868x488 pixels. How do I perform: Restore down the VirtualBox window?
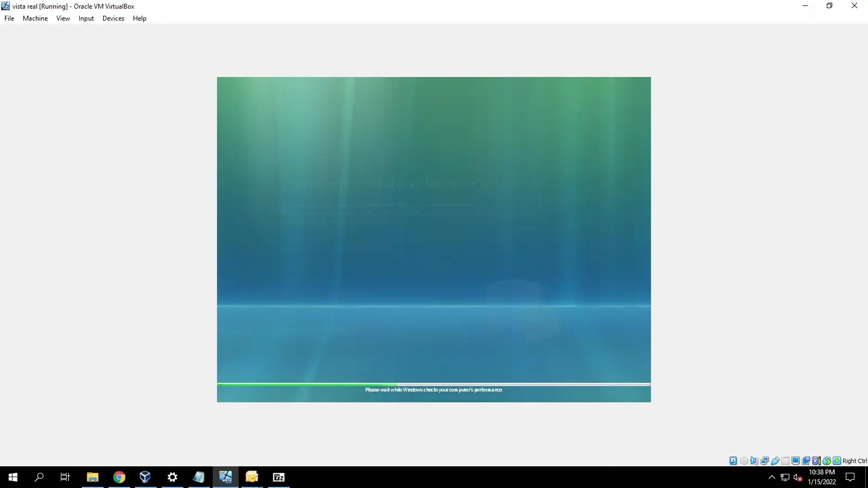[829, 6]
